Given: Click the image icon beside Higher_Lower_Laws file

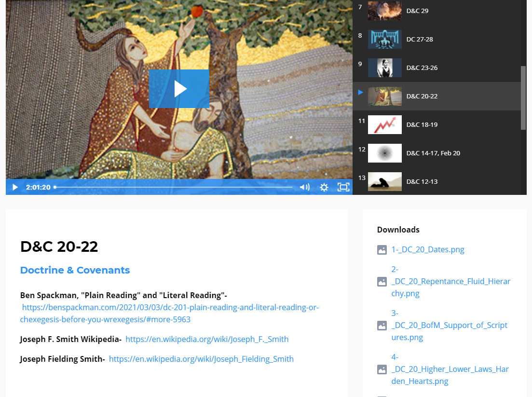Looking at the screenshot, I should 382,370.
